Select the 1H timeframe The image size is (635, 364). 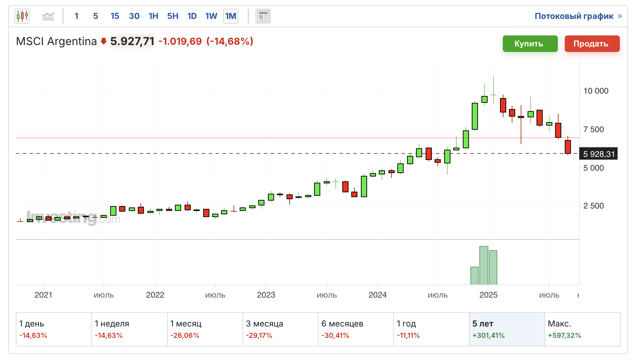(x=153, y=16)
